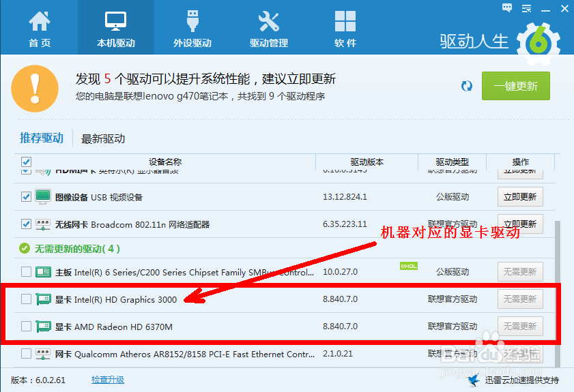The width and height of the screenshot is (574, 392).
Task: Click the 检查升级 link
Action: pos(108,380)
